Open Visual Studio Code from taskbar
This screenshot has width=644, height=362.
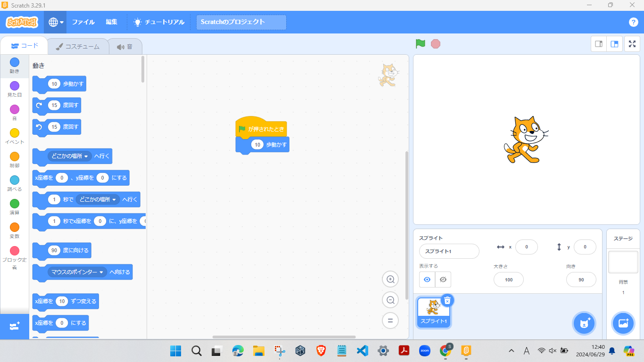tap(363, 351)
